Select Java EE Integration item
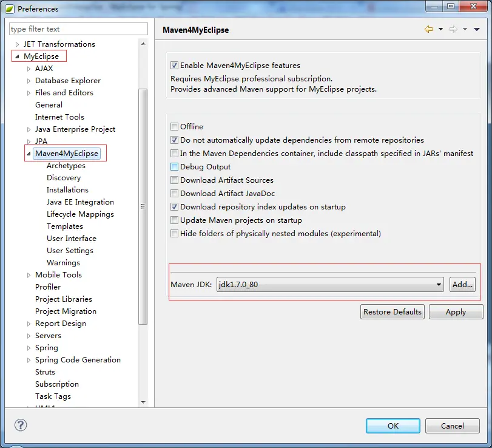This screenshot has width=492, height=448. pyautogui.click(x=80, y=202)
